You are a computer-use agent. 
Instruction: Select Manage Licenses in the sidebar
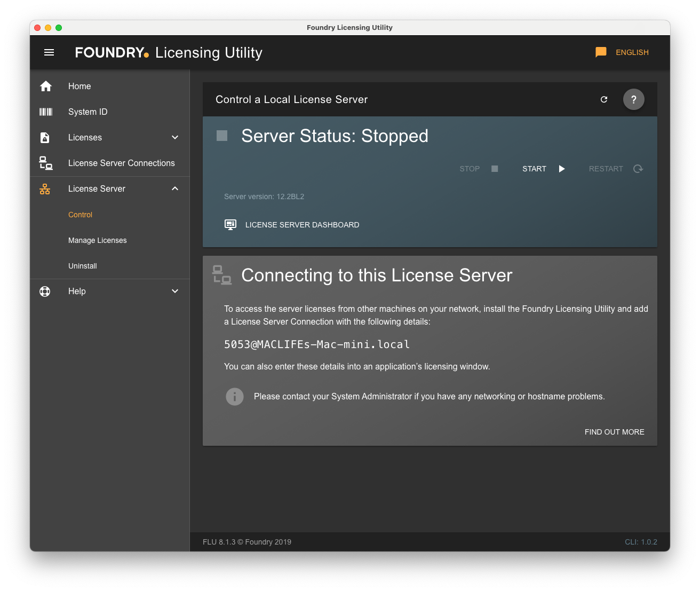click(98, 240)
